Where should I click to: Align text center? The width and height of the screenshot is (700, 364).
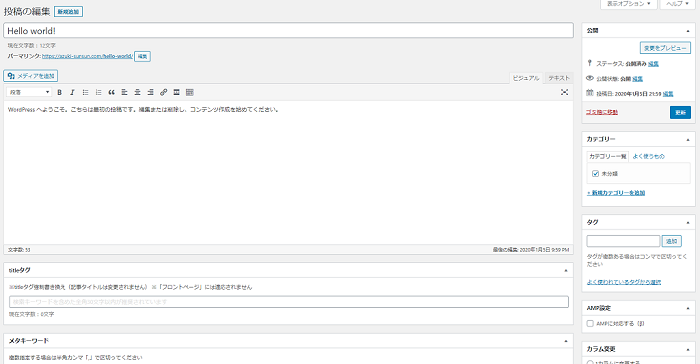138,92
